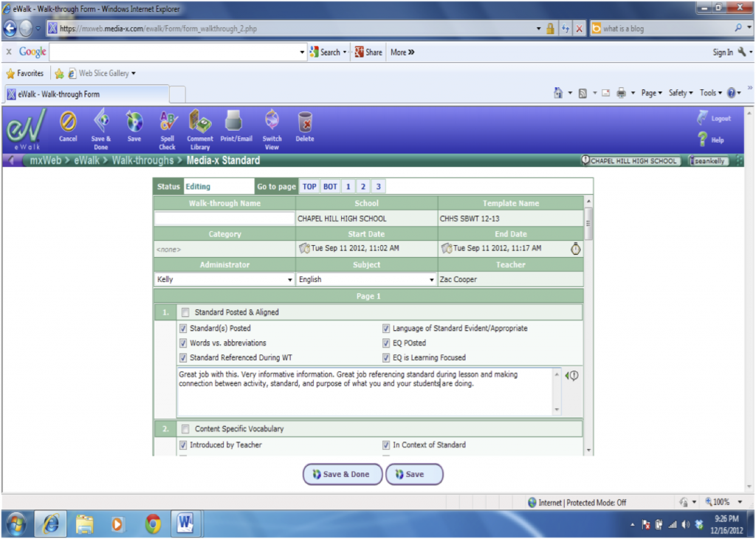Click the Switch View icon
756x539 pixels.
(272, 122)
